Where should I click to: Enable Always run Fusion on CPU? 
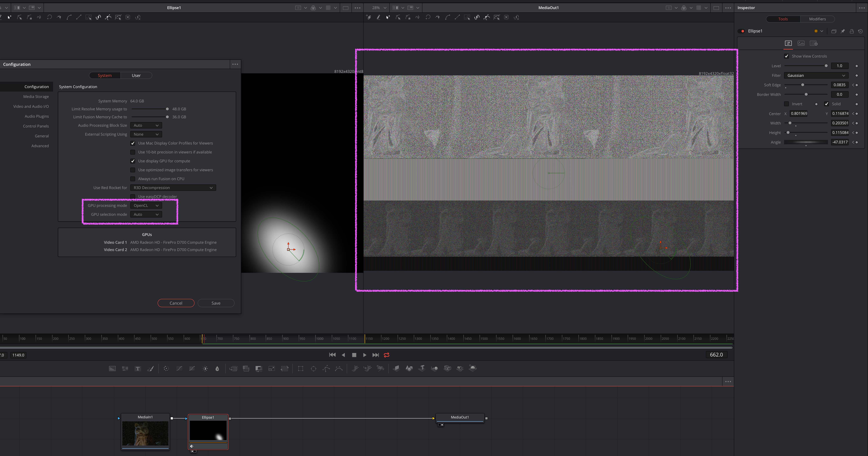[133, 179]
